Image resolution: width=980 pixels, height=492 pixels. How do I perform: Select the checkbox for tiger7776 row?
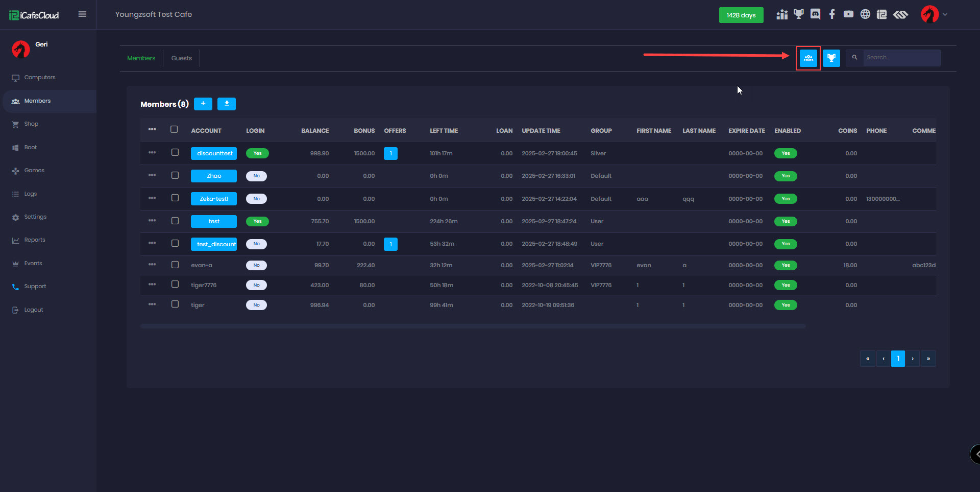(175, 284)
